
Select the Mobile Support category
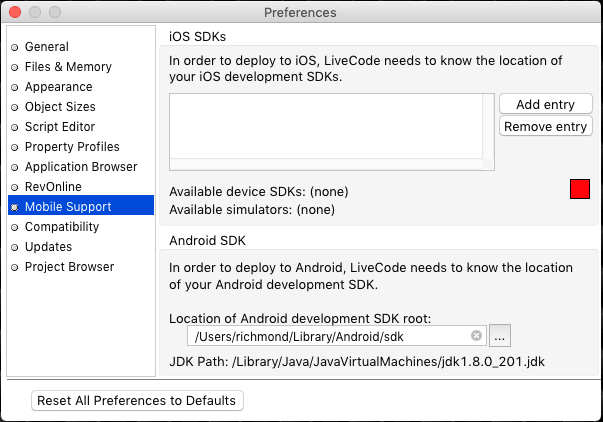(x=68, y=207)
